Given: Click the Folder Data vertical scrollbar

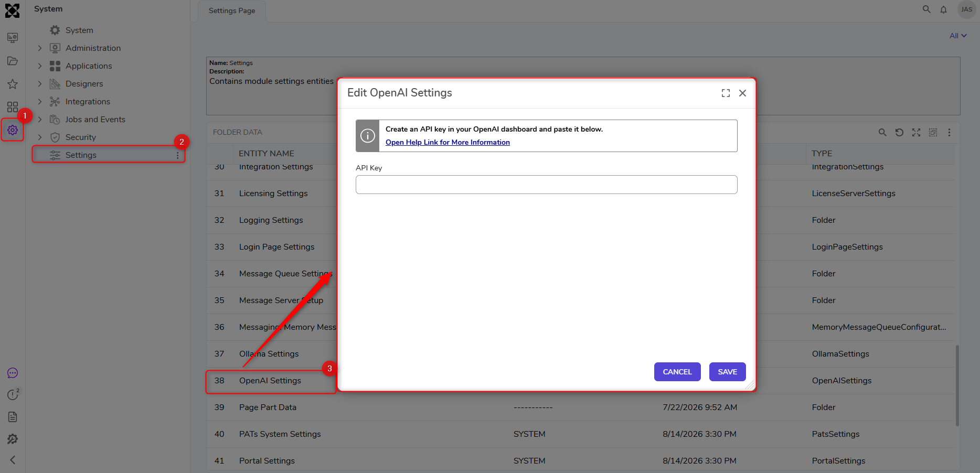Looking at the screenshot, I should tap(957, 385).
